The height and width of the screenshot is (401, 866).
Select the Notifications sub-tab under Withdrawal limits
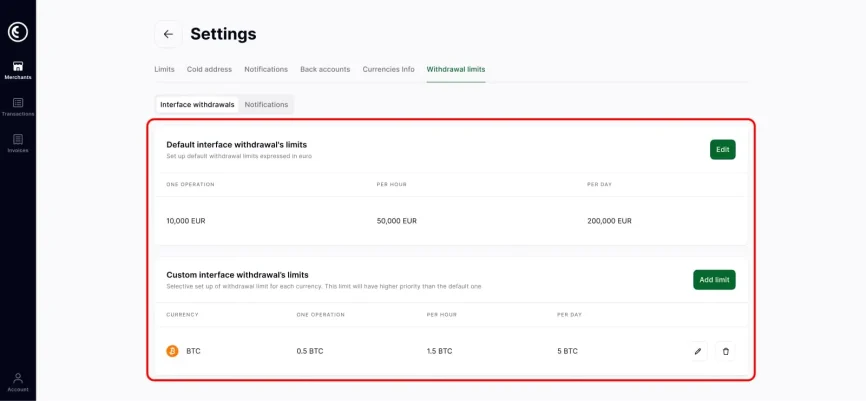(x=266, y=104)
